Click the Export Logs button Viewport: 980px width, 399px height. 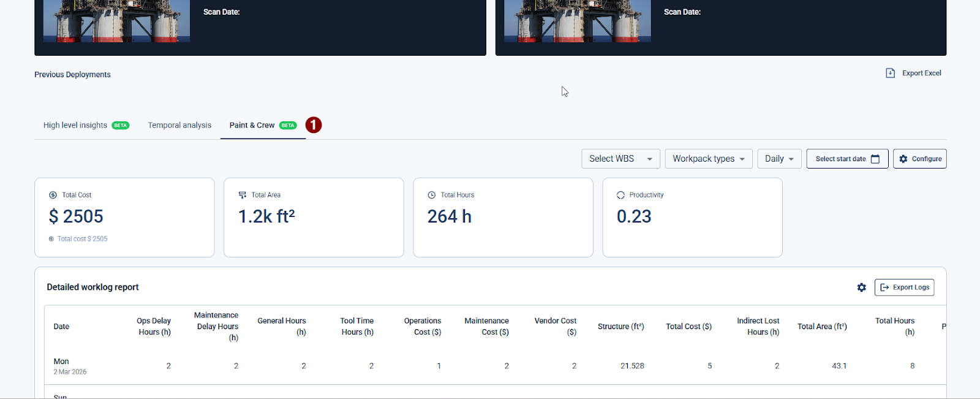[904, 287]
